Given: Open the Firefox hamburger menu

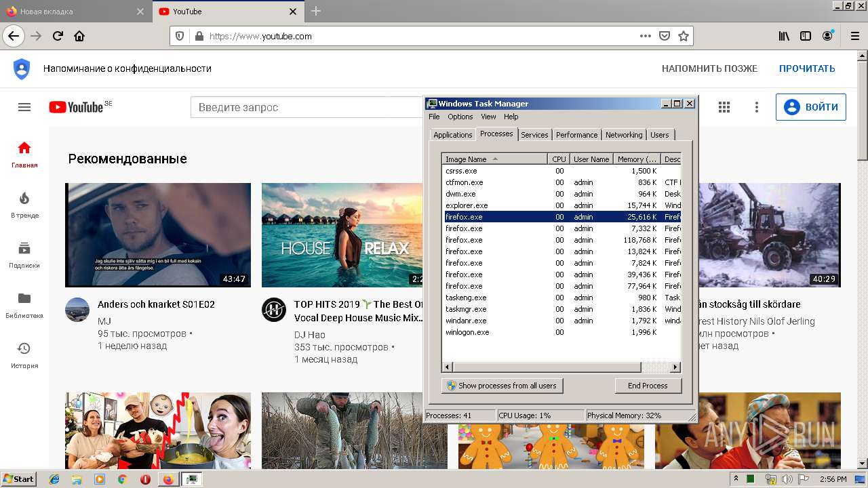Looking at the screenshot, I should [x=854, y=36].
